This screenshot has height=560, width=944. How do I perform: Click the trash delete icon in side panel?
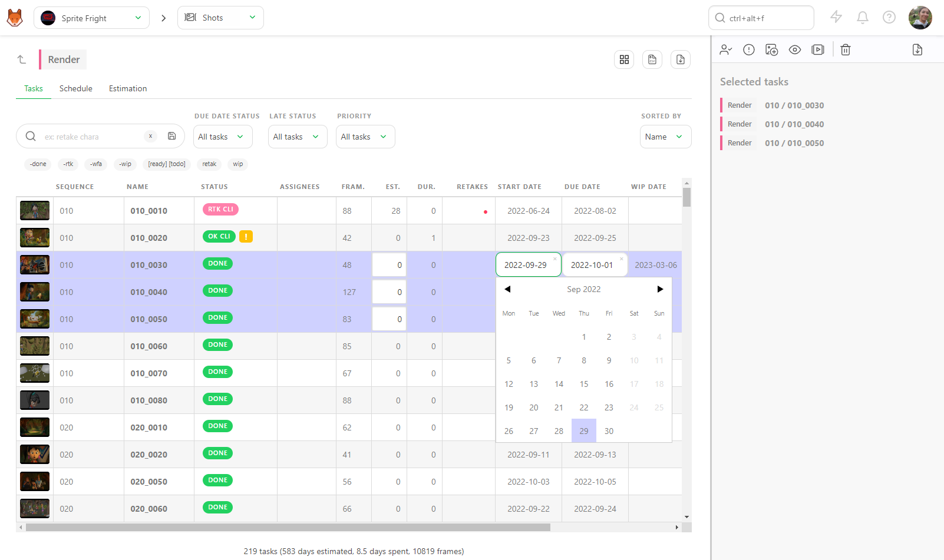coord(846,50)
